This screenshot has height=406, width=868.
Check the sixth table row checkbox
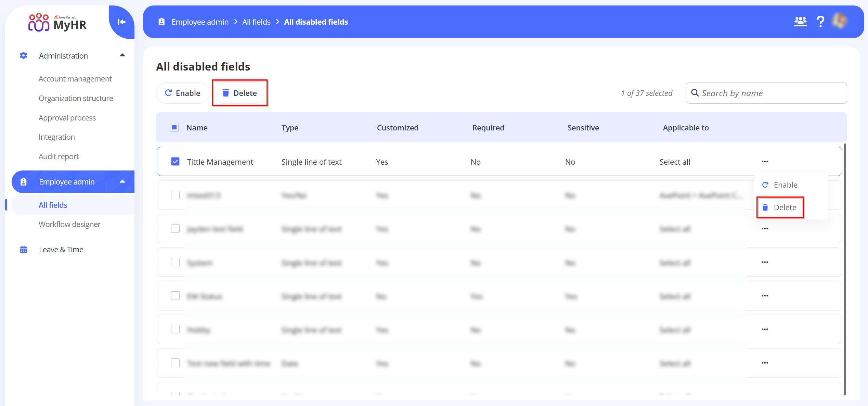click(175, 329)
